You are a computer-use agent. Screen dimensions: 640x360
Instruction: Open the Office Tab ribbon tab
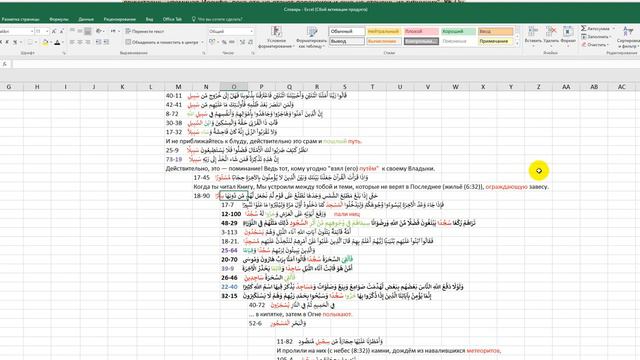[172, 19]
